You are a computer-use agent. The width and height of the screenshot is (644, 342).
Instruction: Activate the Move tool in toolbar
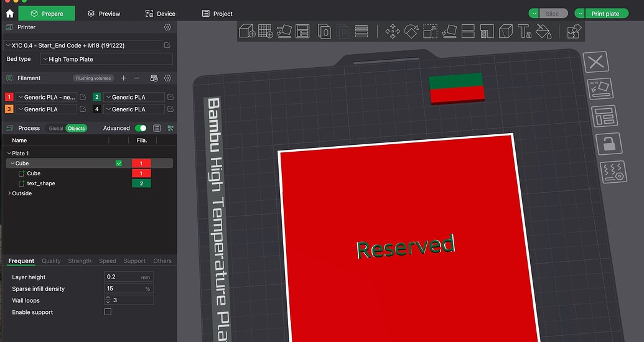tap(393, 31)
